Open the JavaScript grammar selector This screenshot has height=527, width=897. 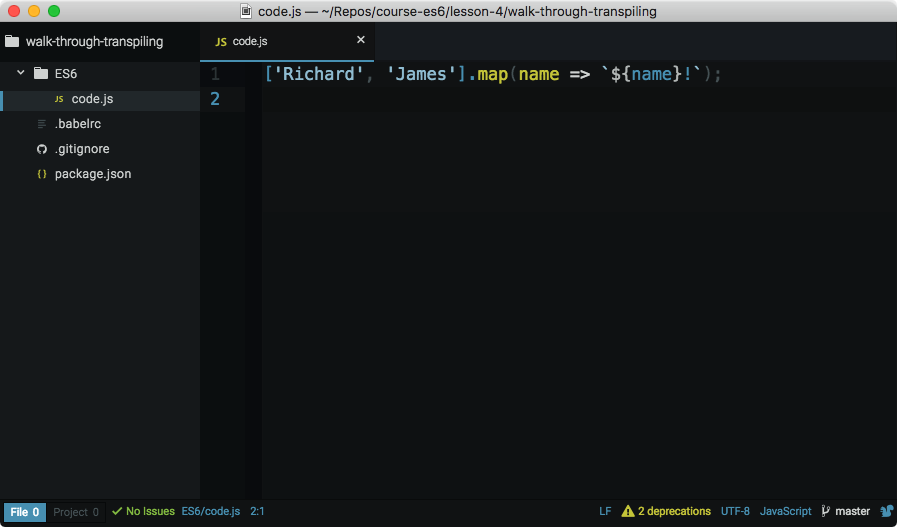[x=785, y=512]
